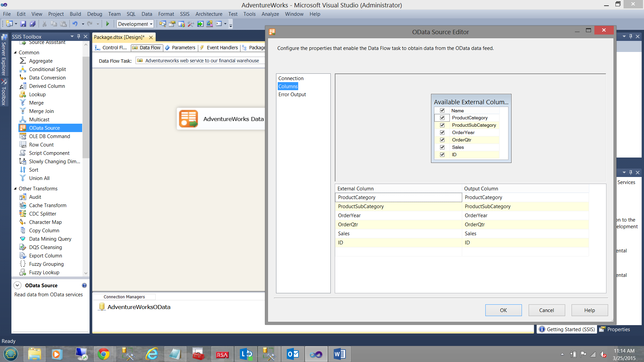The width and height of the screenshot is (644, 362).
Task: Open the SSIS menu
Action: point(184,14)
